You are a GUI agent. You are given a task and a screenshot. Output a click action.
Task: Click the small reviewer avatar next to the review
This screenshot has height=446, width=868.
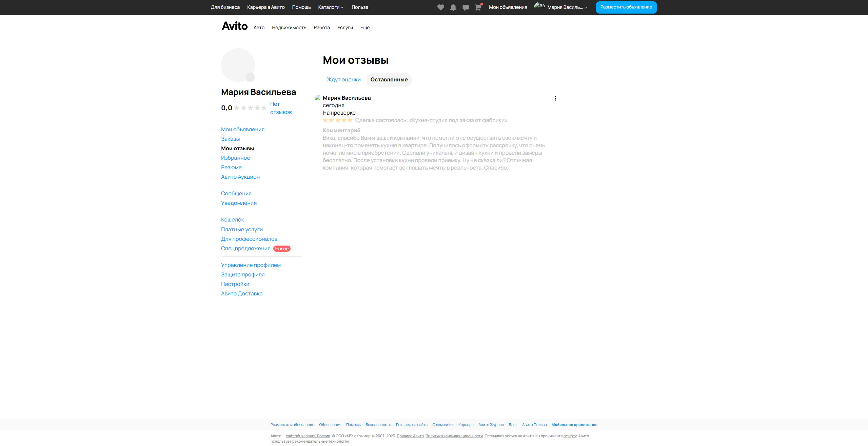click(317, 98)
